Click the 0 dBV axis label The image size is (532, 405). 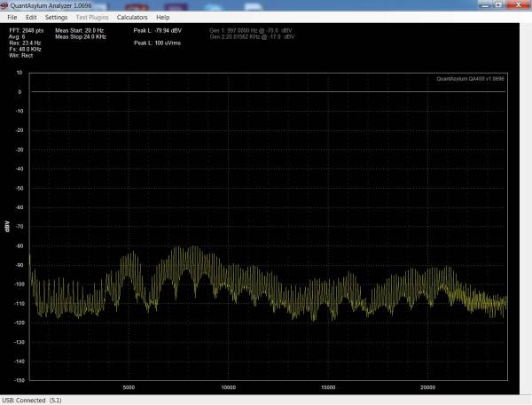click(20, 92)
